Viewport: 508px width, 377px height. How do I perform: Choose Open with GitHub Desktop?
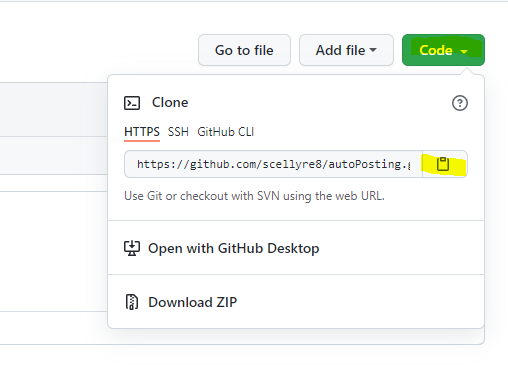[296, 248]
